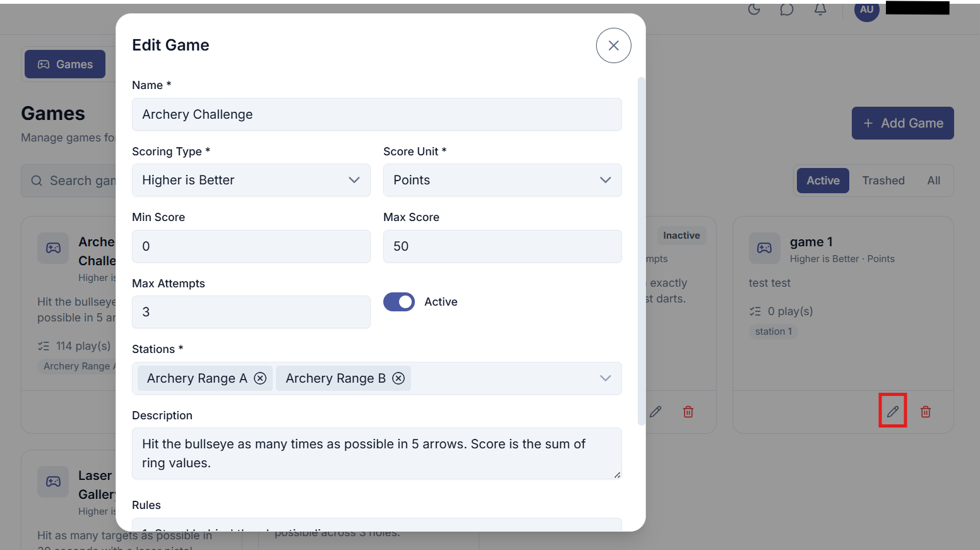This screenshot has width=980, height=550.
Task: Click the red trash icon on game 1 card
Action: coord(925,412)
